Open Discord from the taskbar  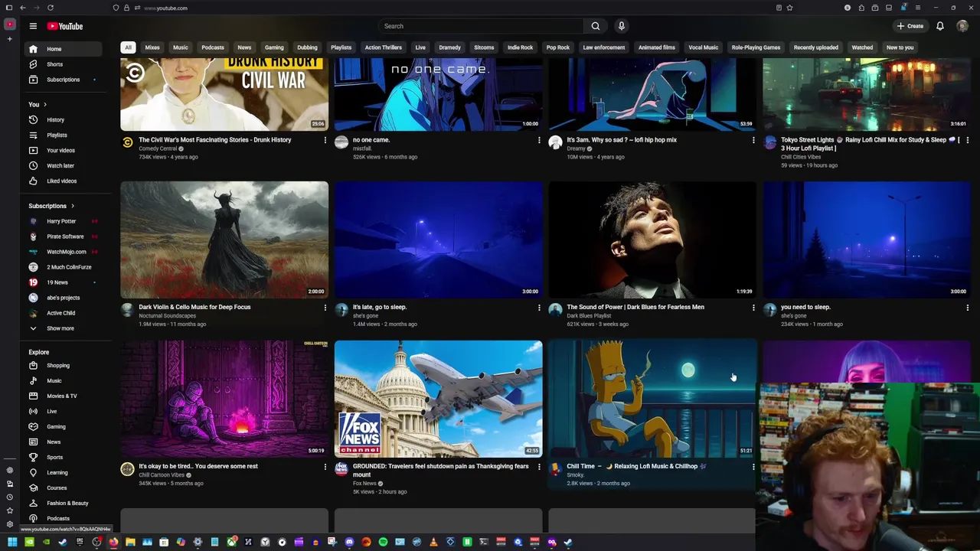pos(349,542)
